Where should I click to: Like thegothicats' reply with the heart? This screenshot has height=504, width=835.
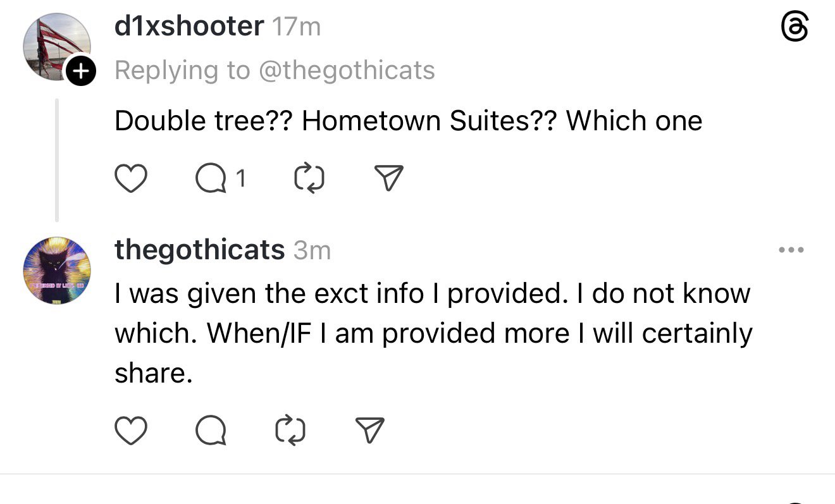coord(131,431)
